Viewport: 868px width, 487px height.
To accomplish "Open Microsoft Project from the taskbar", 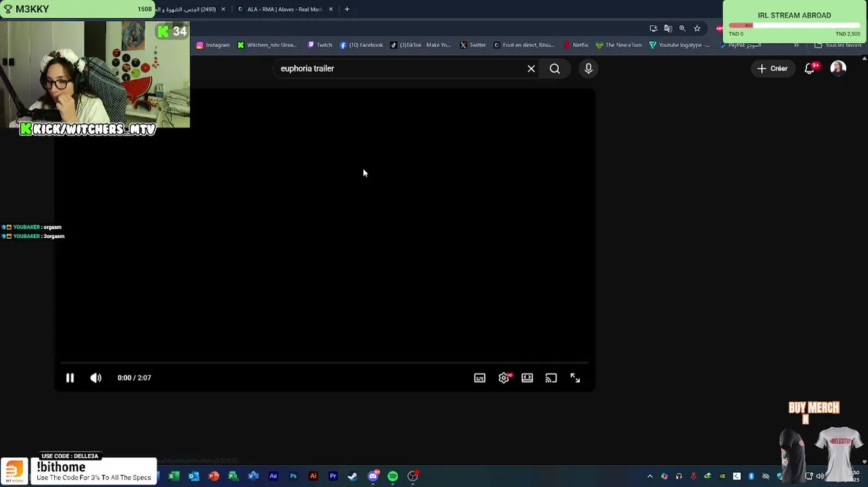I will [233, 476].
